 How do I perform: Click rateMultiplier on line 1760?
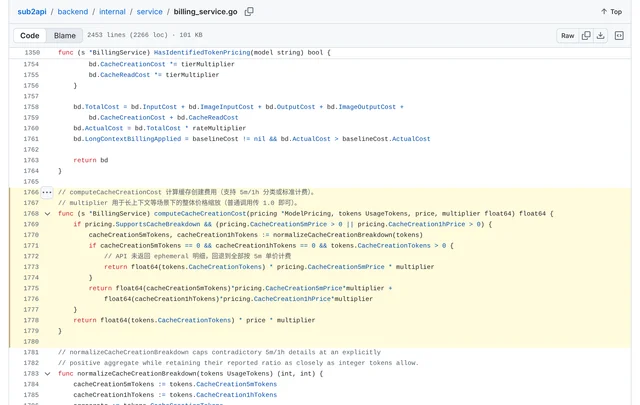click(219, 128)
